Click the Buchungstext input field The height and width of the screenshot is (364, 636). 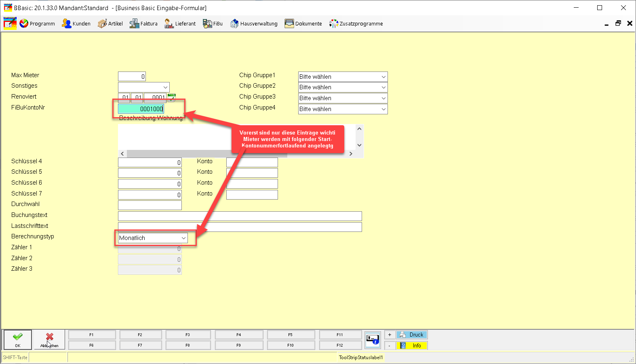tap(240, 216)
